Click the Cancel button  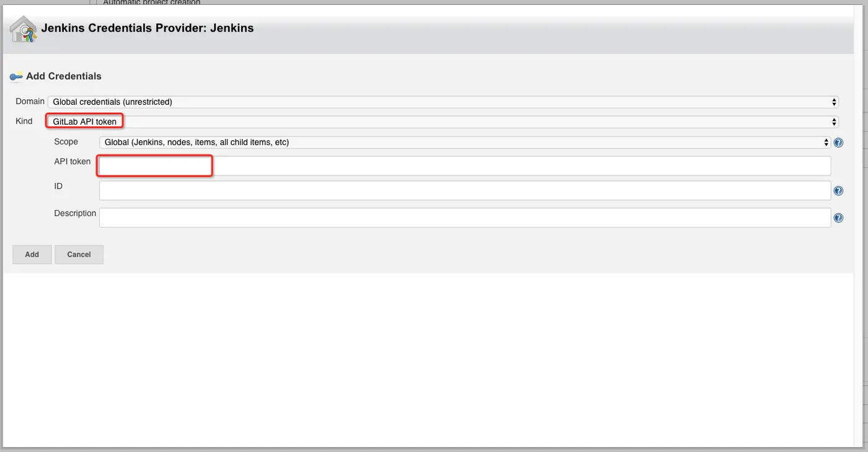pyautogui.click(x=79, y=254)
